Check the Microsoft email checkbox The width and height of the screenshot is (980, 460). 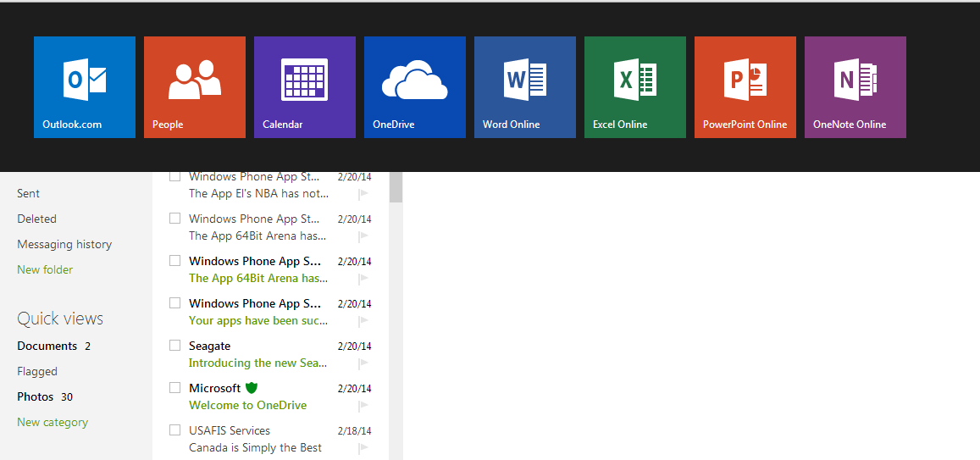pyautogui.click(x=175, y=387)
